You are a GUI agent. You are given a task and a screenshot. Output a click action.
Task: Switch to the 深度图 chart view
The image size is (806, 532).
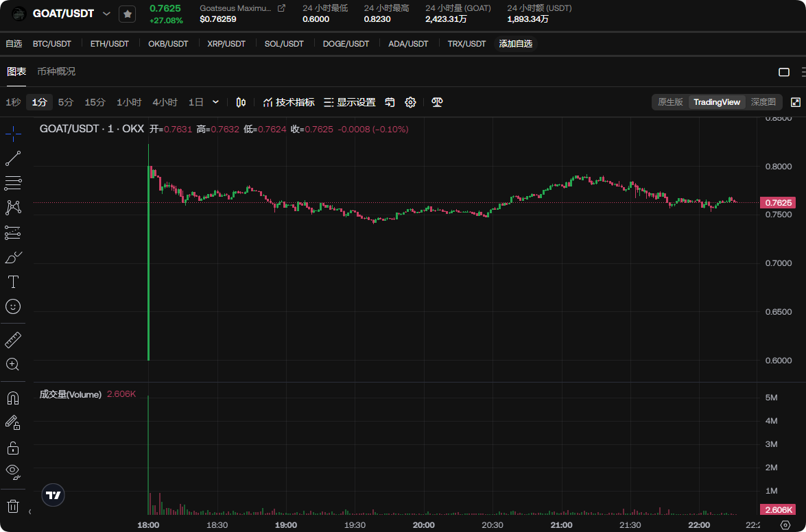click(x=763, y=102)
